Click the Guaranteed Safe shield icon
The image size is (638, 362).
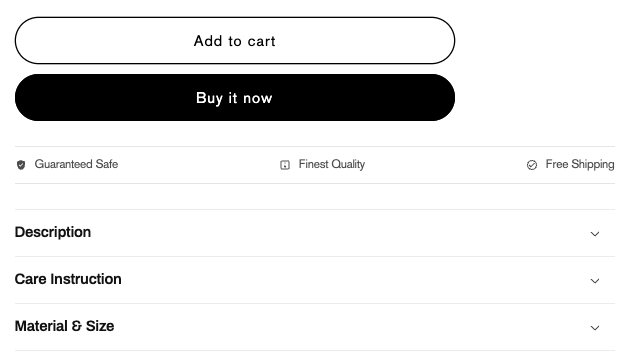pos(21,165)
